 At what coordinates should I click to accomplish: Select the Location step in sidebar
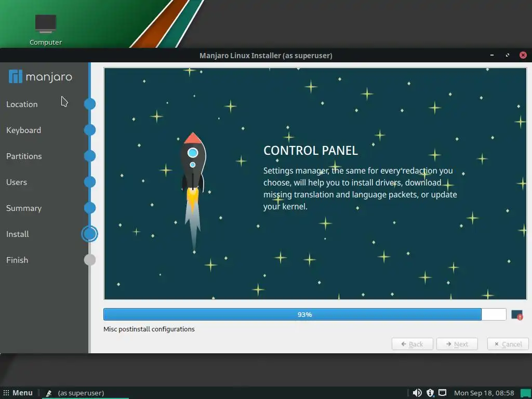click(x=22, y=104)
